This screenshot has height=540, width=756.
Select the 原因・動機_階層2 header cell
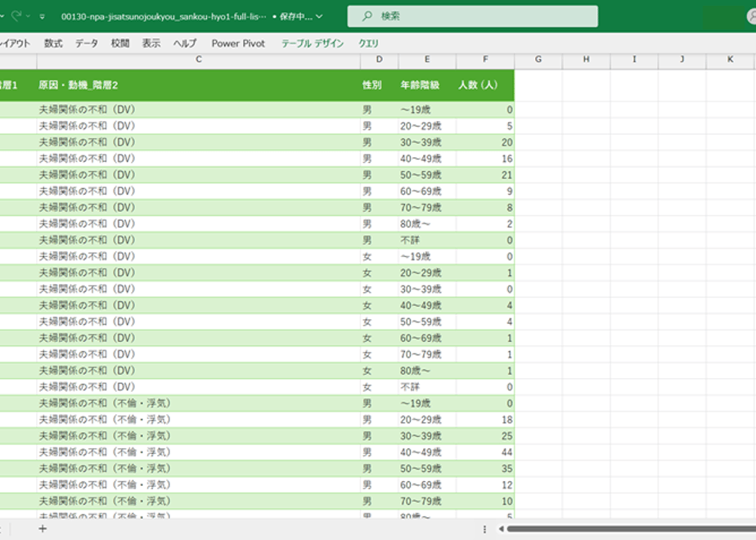point(199,85)
